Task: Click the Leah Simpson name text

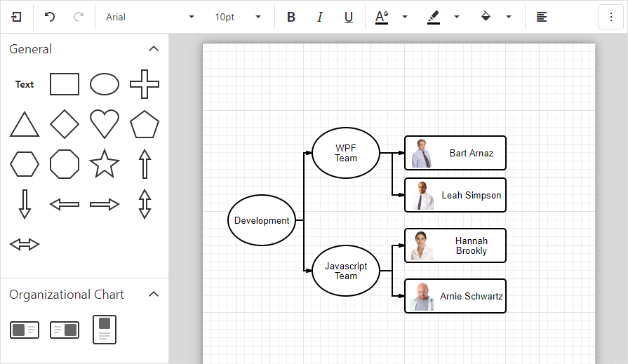Action: pos(472,195)
